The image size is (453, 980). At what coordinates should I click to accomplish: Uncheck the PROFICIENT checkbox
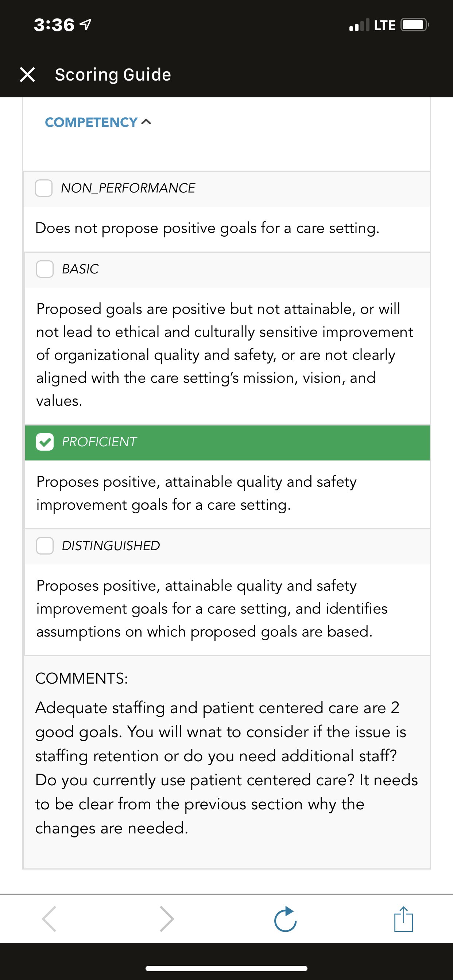[x=44, y=442]
